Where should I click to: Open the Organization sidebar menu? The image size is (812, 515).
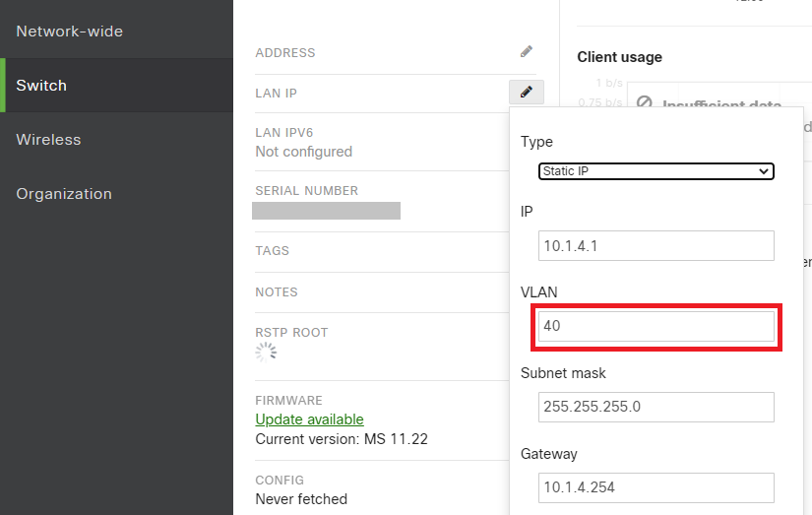[64, 194]
